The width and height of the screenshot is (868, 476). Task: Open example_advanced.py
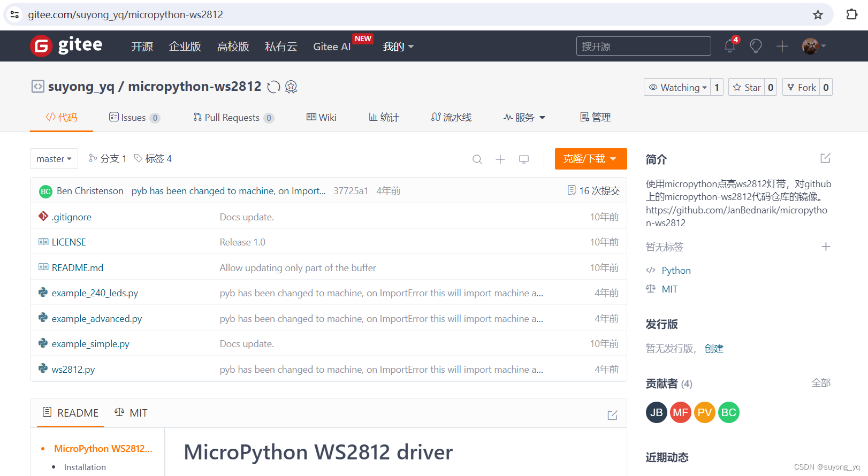(97, 319)
